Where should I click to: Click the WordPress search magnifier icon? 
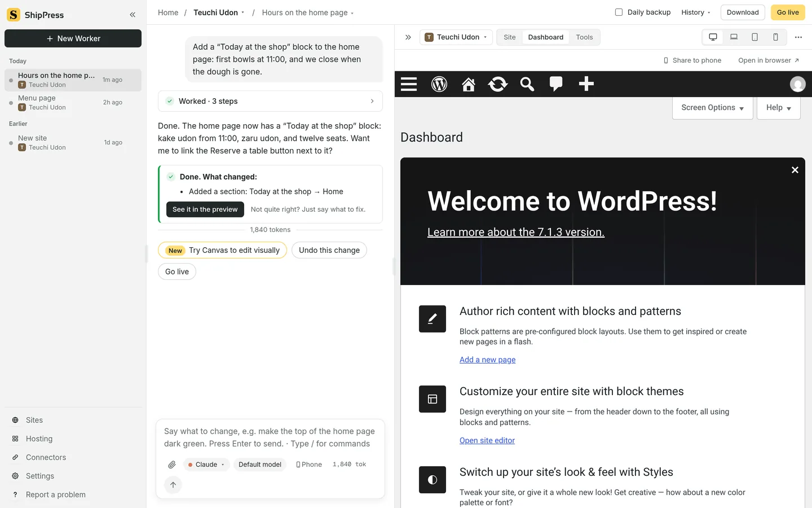(527, 84)
